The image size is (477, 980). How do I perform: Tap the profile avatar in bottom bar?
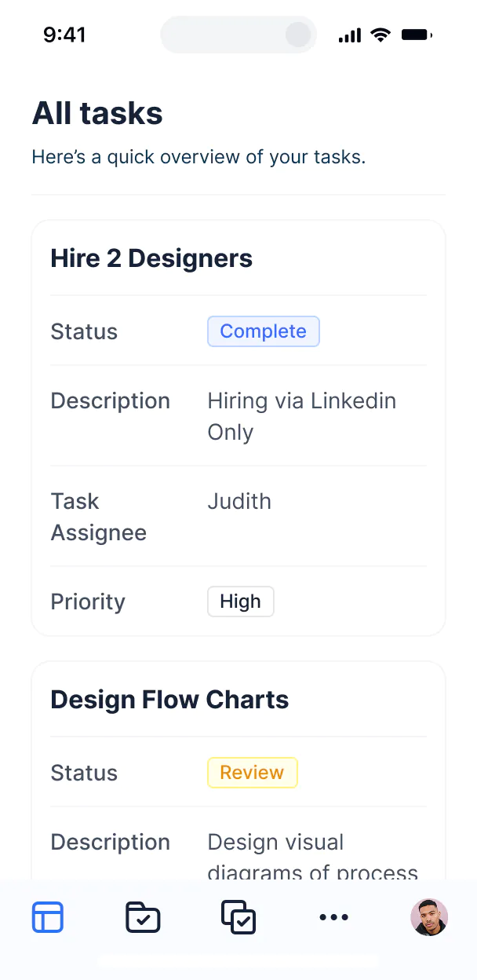[x=429, y=916]
